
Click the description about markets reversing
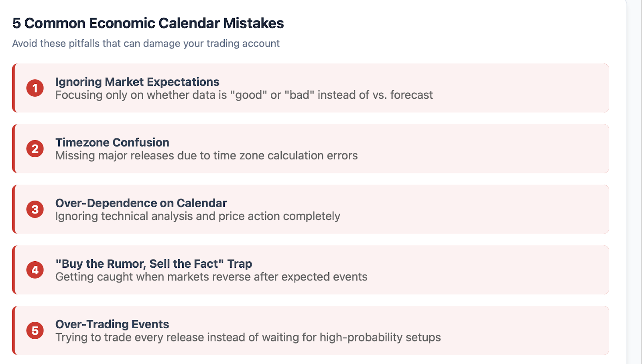[x=211, y=277]
